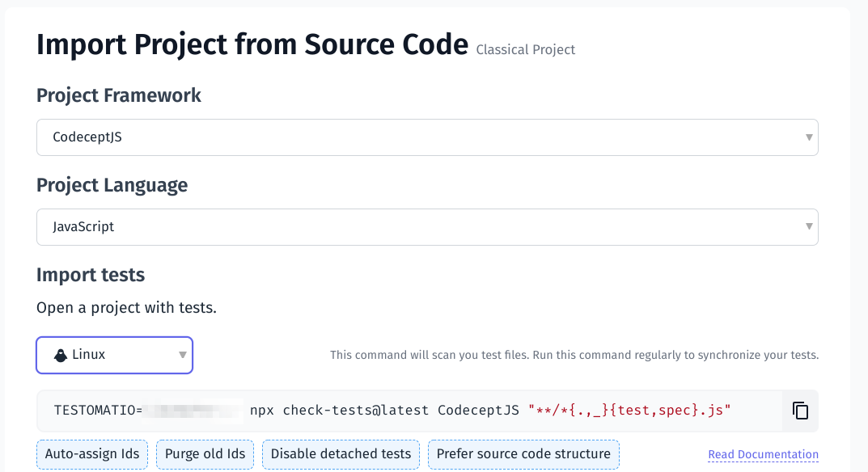Enable Disable detached tests option
Image resolution: width=868 pixels, height=472 pixels.
pos(341,454)
